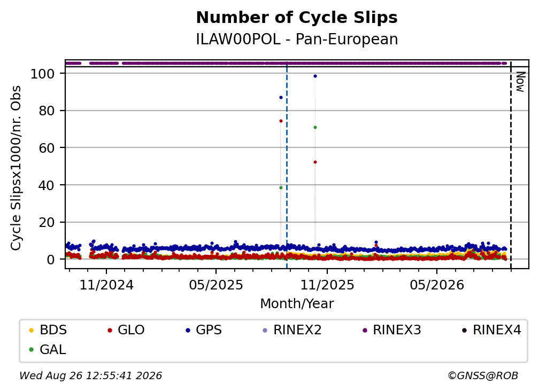Click the GAL green legend marker
This screenshot has height=392, width=539.
coord(31,350)
